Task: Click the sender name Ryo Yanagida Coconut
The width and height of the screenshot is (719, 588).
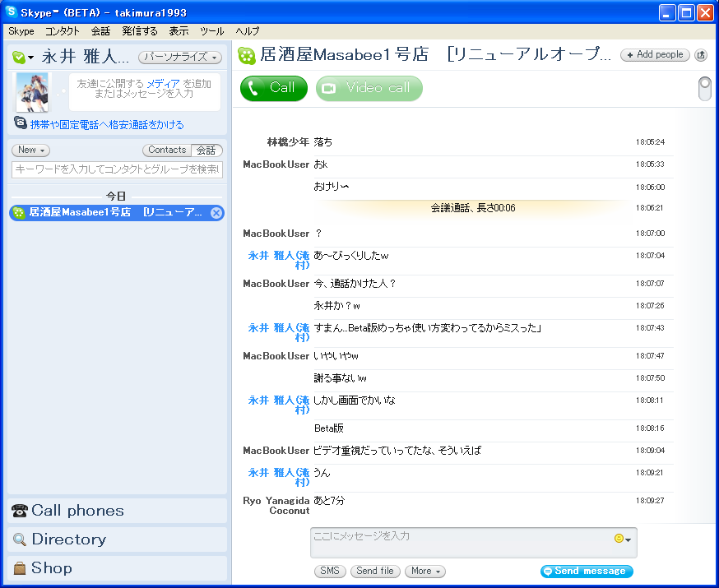Action: point(276,506)
